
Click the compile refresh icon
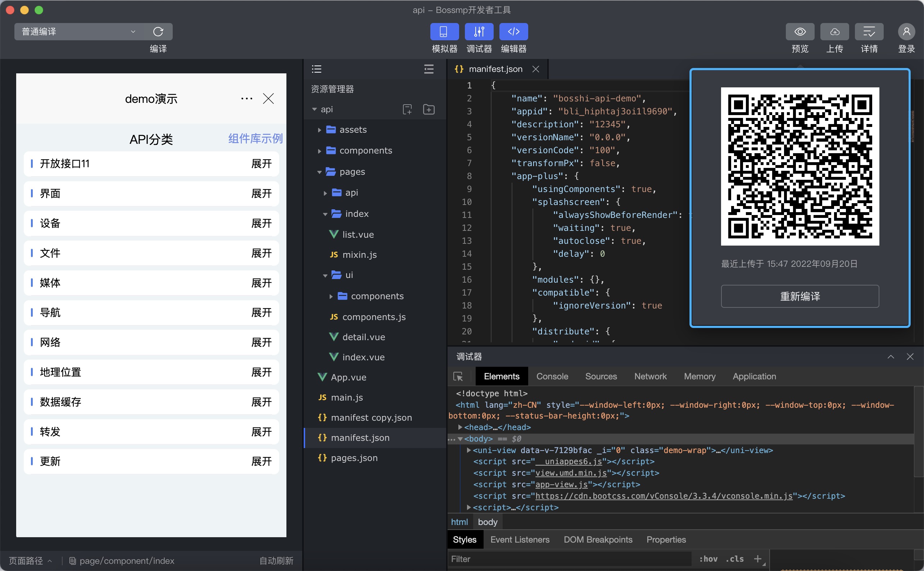tap(158, 31)
